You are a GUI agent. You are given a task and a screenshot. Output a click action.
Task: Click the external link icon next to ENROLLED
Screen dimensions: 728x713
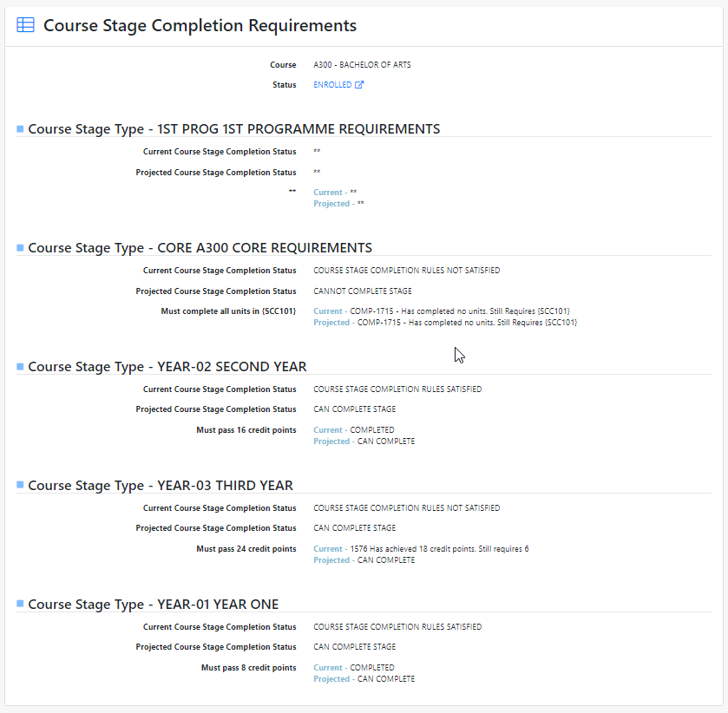coord(358,84)
